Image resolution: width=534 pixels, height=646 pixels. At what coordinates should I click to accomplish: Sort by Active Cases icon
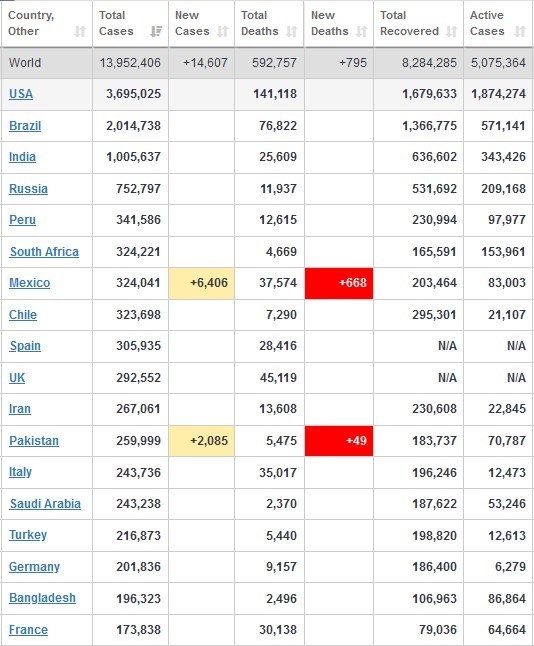pyautogui.click(x=520, y=31)
